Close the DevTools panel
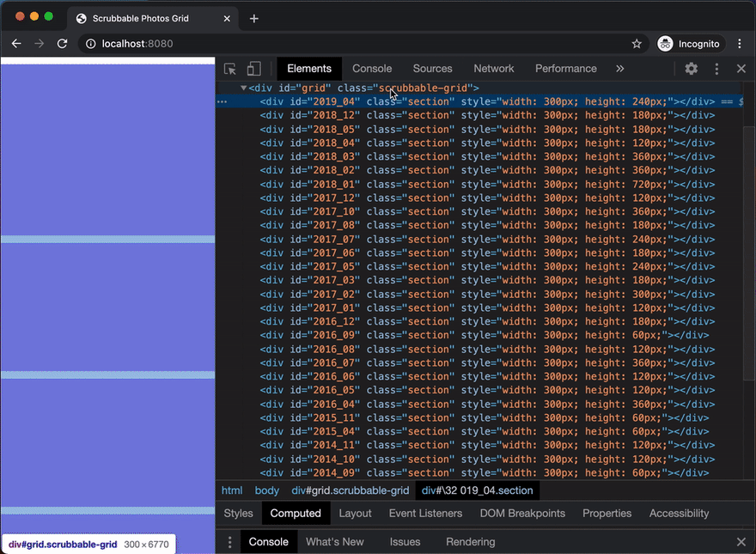The width and height of the screenshot is (756, 554). pyautogui.click(x=741, y=69)
